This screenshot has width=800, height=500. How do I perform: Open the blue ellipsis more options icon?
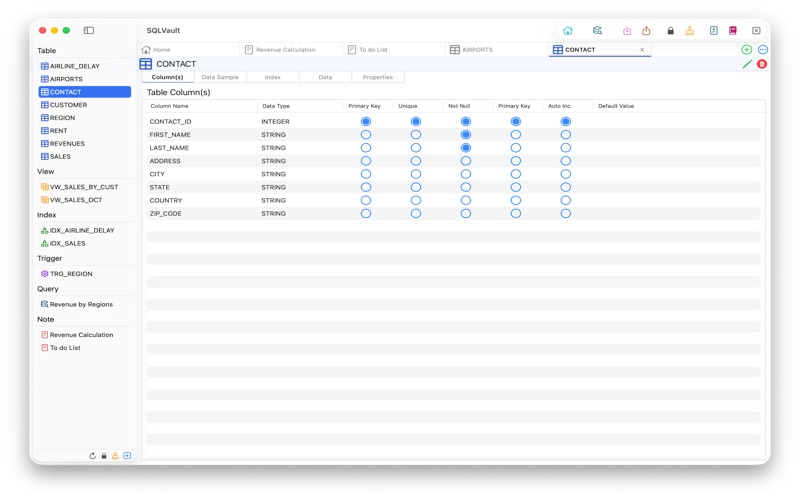763,49
